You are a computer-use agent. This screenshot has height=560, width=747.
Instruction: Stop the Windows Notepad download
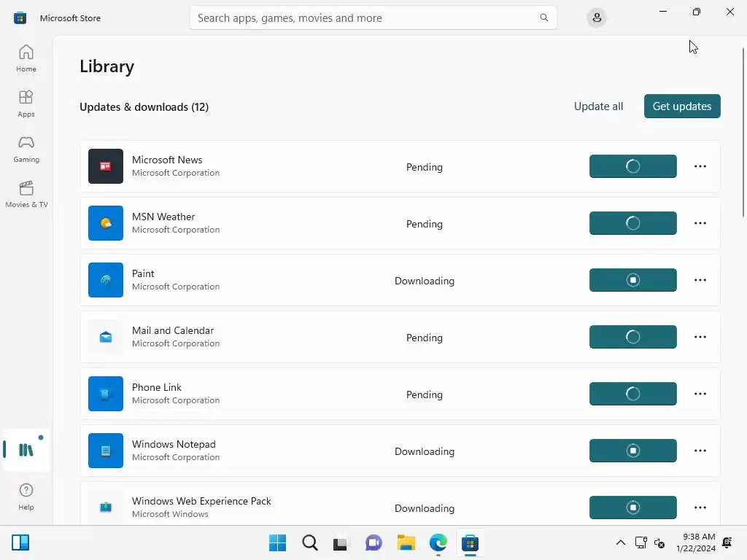pyautogui.click(x=632, y=451)
